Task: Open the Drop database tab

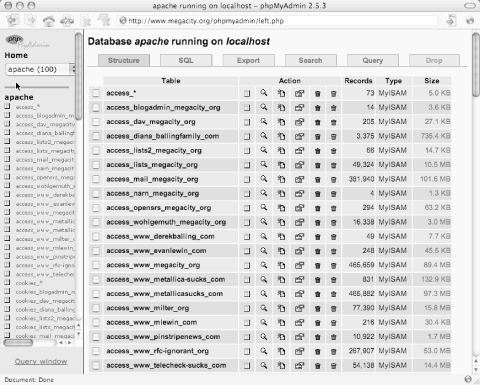Action: point(434,60)
